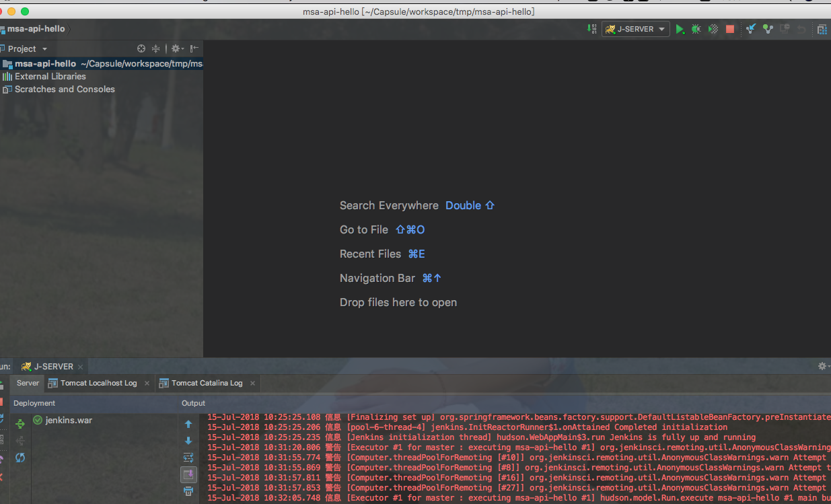Screen dimensions: 831x504
Task: Collapse all with the Project panel icon
Action: point(156,48)
